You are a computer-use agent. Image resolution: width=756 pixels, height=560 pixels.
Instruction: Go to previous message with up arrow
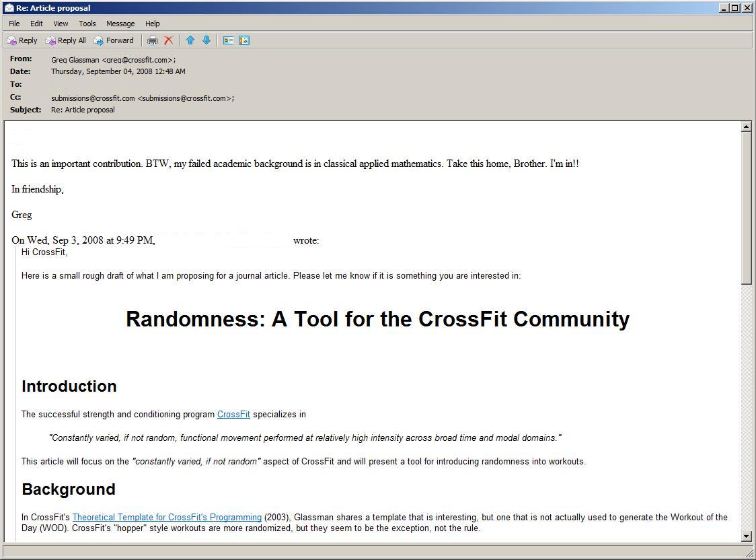[190, 40]
